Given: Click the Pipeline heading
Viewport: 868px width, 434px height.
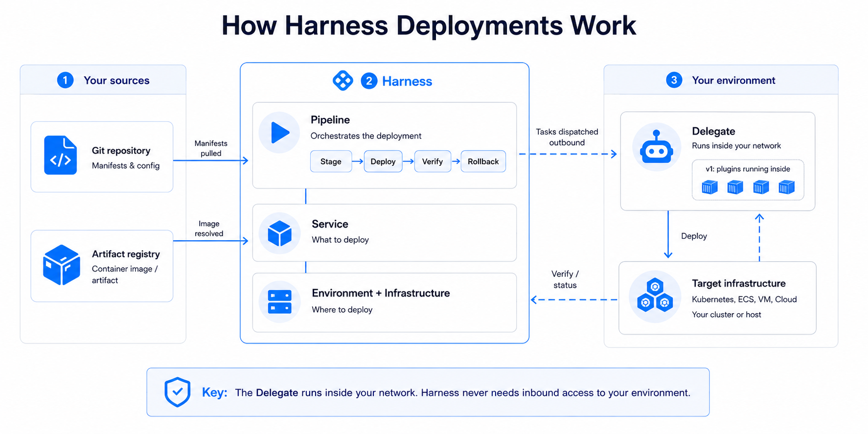Looking at the screenshot, I should [330, 120].
